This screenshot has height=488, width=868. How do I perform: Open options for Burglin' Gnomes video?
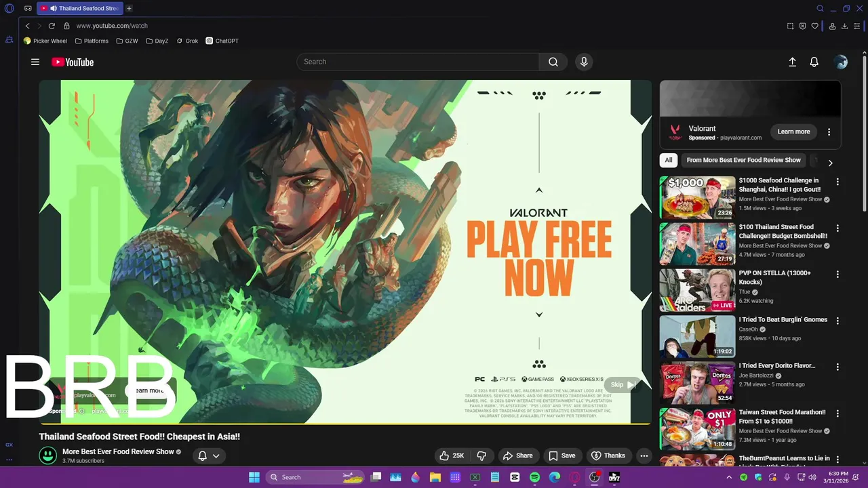click(x=837, y=320)
